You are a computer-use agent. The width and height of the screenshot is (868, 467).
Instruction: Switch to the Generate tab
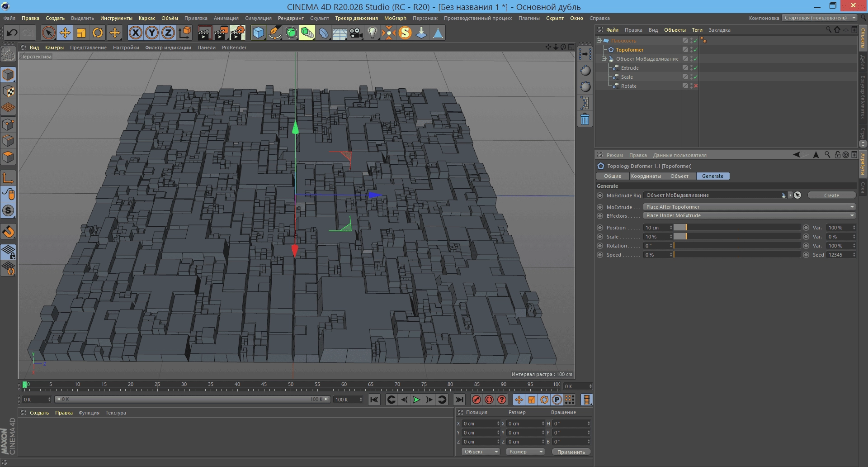[712, 176]
